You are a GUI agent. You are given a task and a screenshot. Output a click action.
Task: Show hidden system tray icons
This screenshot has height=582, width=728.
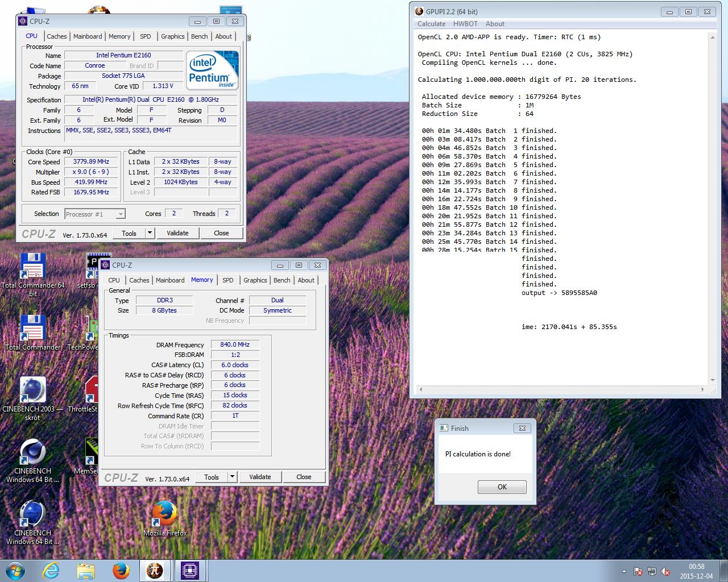pyautogui.click(x=624, y=571)
